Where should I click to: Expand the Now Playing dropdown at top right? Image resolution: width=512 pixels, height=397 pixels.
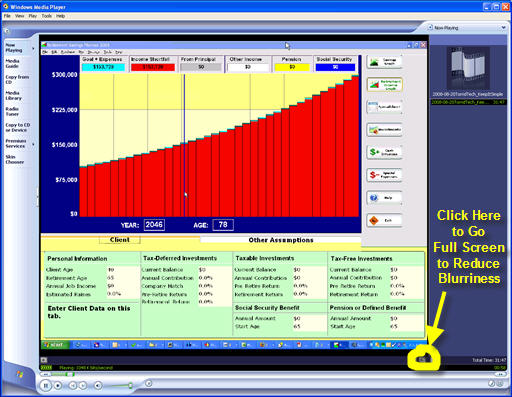(503, 28)
